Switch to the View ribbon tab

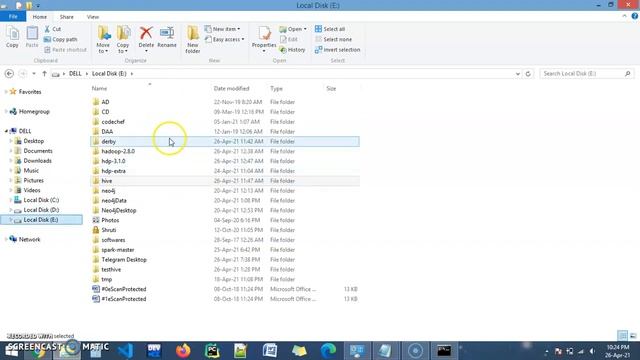tap(93, 17)
